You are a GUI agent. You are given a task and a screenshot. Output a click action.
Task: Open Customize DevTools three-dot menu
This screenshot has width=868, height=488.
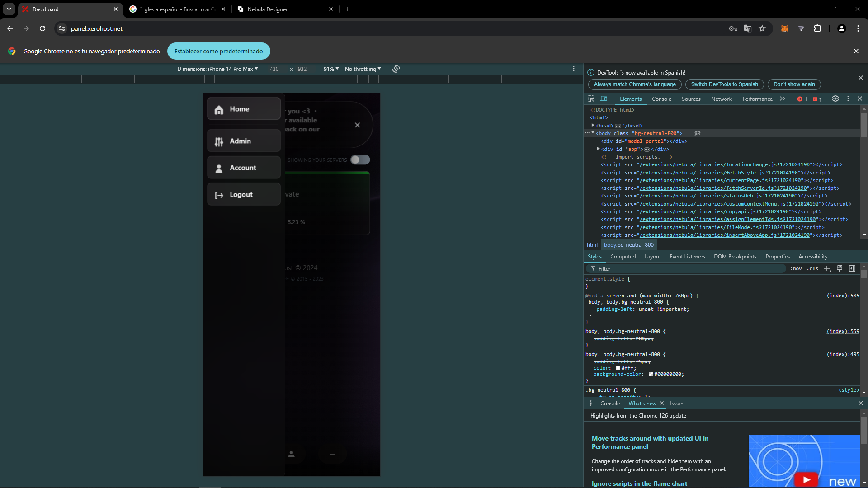[x=848, y=99]
